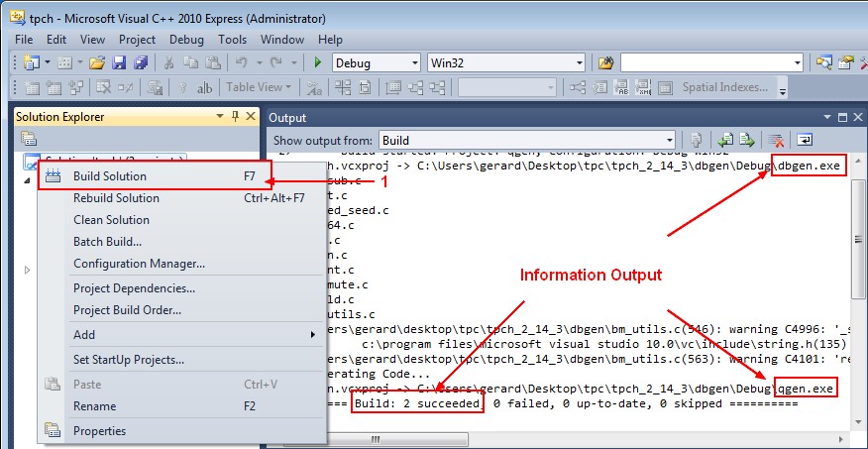Open the Debug configuration dropdown
This screenshot has width=868, height=449.
tap(377, 62)
